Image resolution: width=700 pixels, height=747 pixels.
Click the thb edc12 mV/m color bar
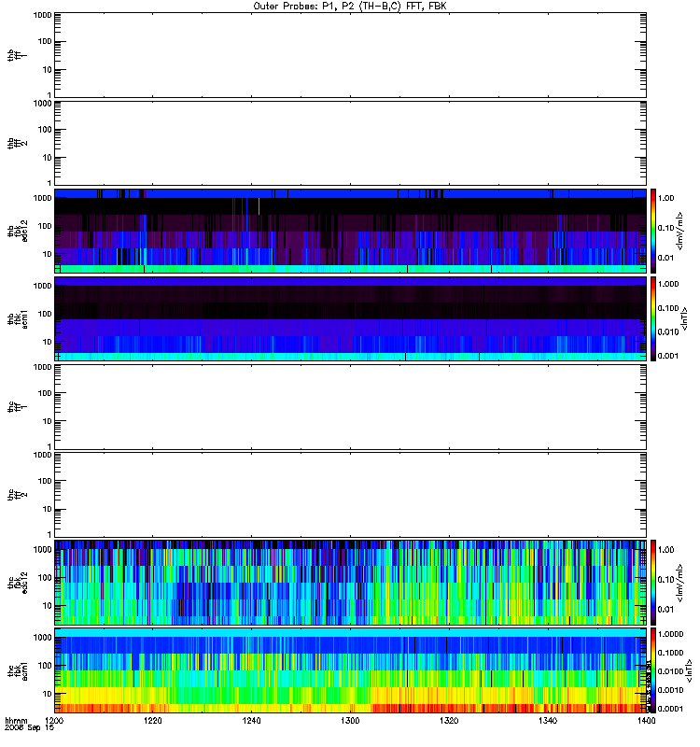click(653, 231)
